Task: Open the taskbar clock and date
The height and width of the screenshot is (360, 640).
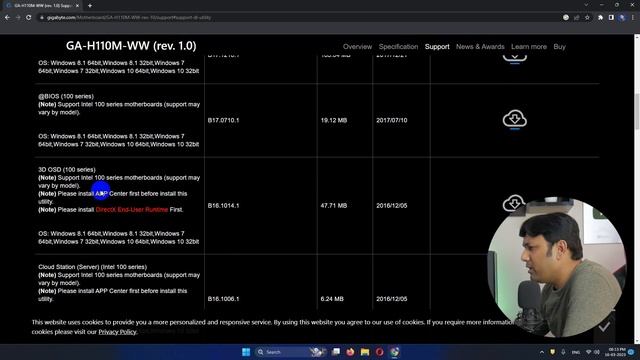Action: tap(616, 352)
